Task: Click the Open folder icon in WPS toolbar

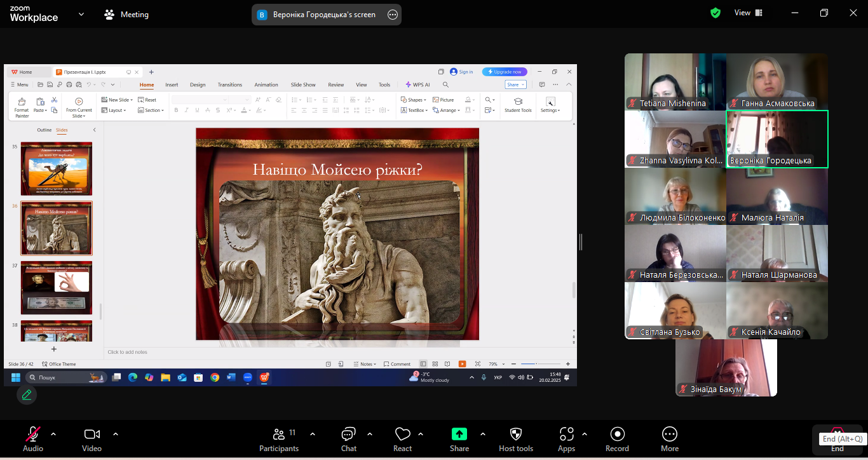Action: point(41,85)
